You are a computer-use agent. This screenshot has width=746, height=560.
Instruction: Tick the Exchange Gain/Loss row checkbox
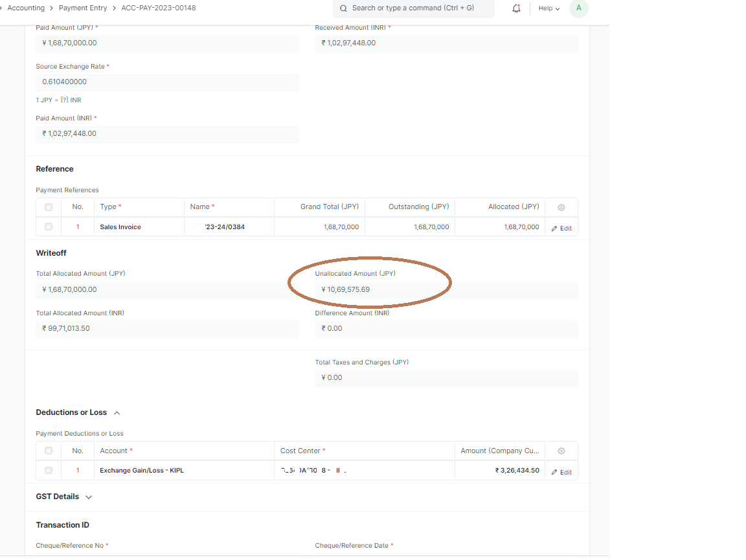(x=49, y=470)
